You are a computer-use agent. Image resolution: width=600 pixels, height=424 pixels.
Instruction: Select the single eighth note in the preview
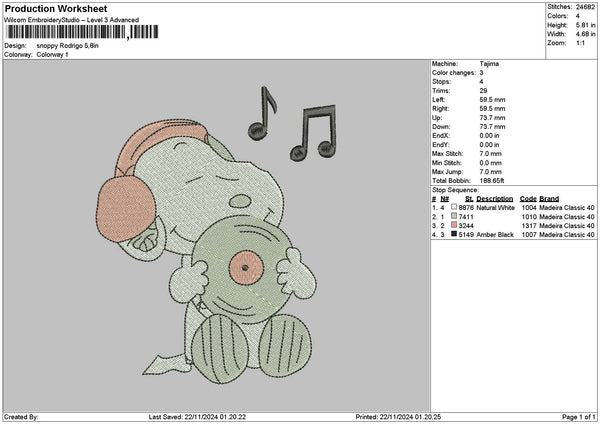tap(262, 113)
